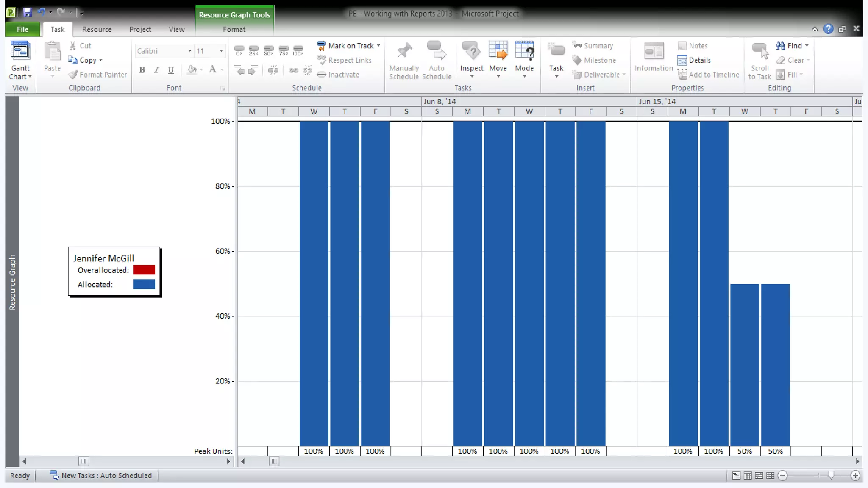Viewport: 868px width, 488px height.
Task: Open the Calibri font name dropdown
Action: click(189, 51)
